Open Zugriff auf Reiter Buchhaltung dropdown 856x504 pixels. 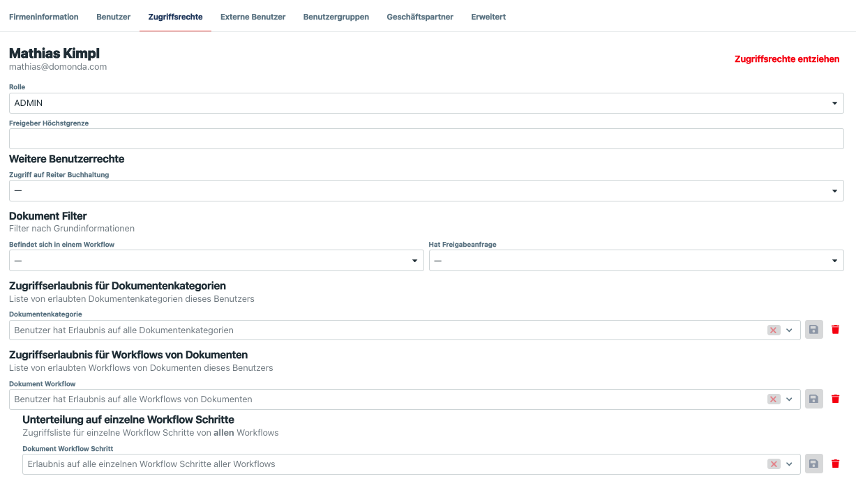click(426, 191)
